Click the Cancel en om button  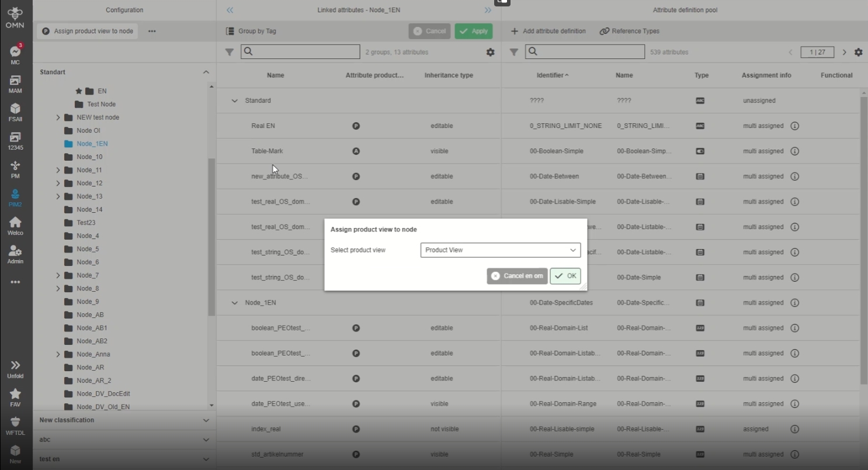[x=517, y=276]
